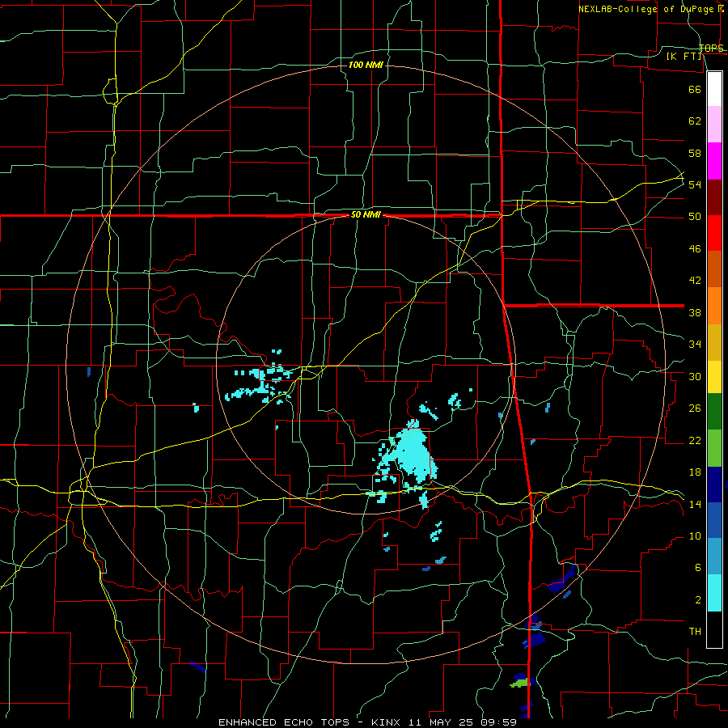728x728 pixels.
Task: Click the bright red legend swatch
Action: pyautogui.click(x=714, y=233)
